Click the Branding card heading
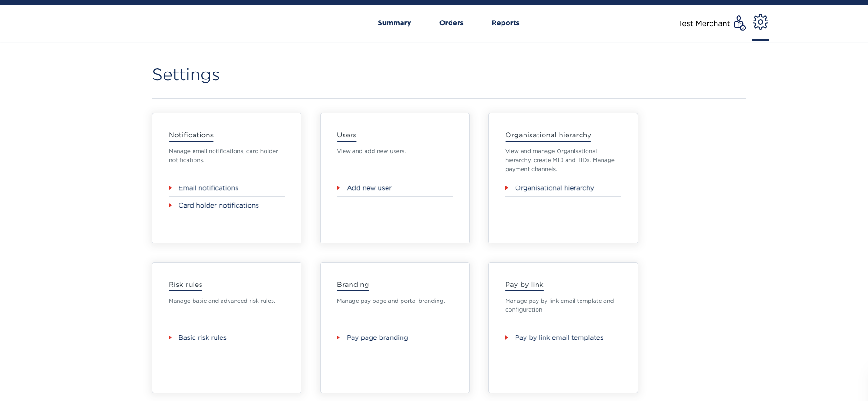This screenshot has height=401, width=868. click(353, 285)
